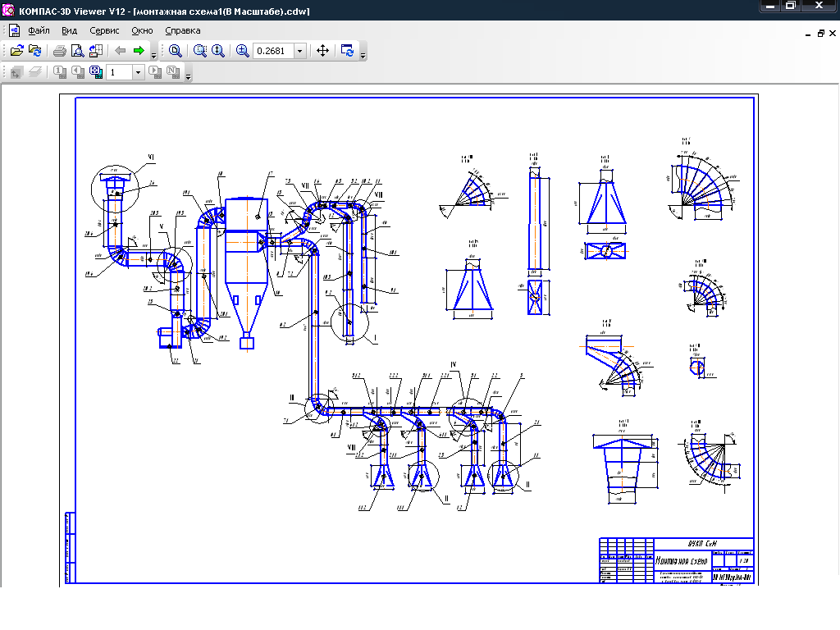The width and height of the screenshot is (840, 630).
Task: Click the drawing document icon in the menu bar
Action: 15,30
